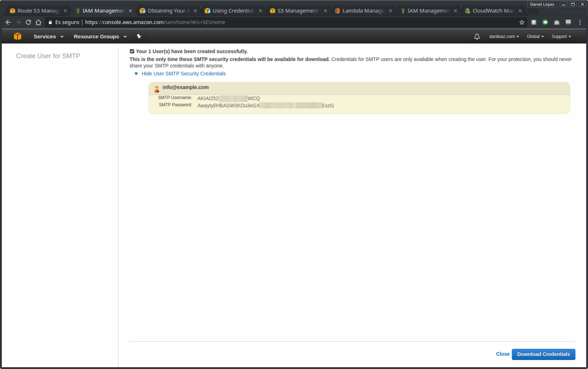This screenshot has height=369, width=588.
Task: Click the green Pushbullet extension icon
Action: pos(544,22)
